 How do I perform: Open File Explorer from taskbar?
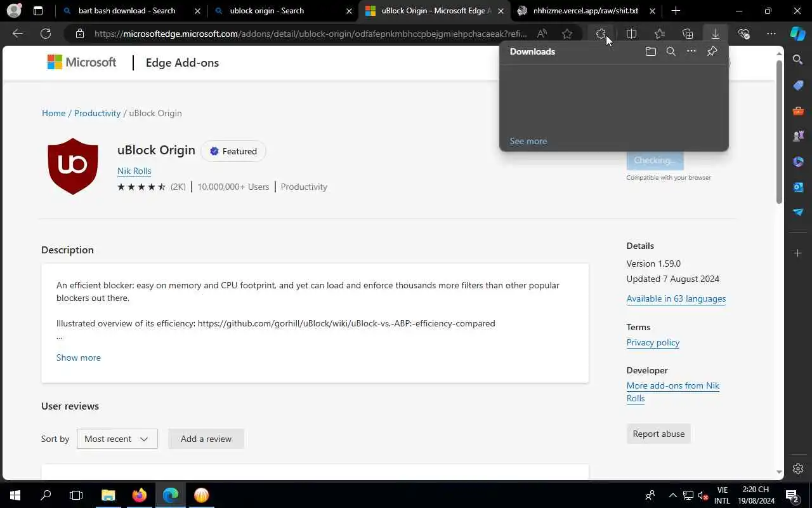108,495
